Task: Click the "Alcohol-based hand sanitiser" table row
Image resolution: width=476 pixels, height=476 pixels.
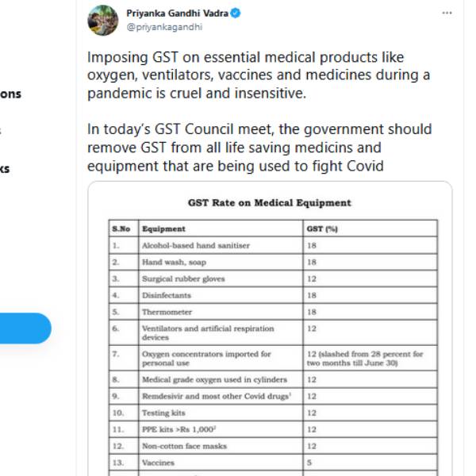Action: click(x=195, y=246)
